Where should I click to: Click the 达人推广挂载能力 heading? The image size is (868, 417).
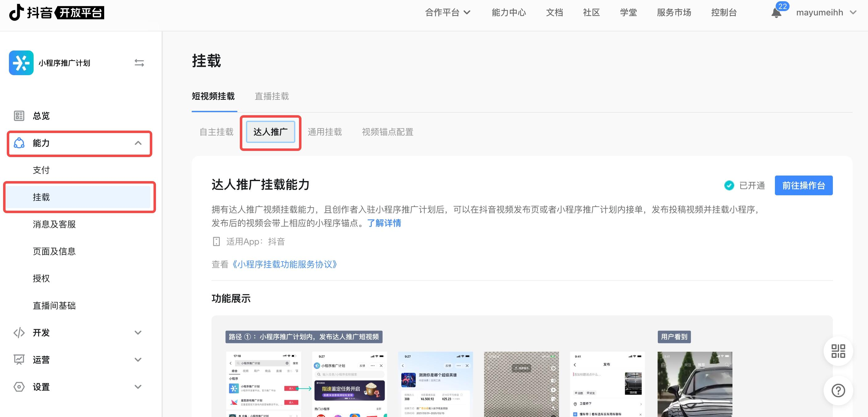point(260,185)
